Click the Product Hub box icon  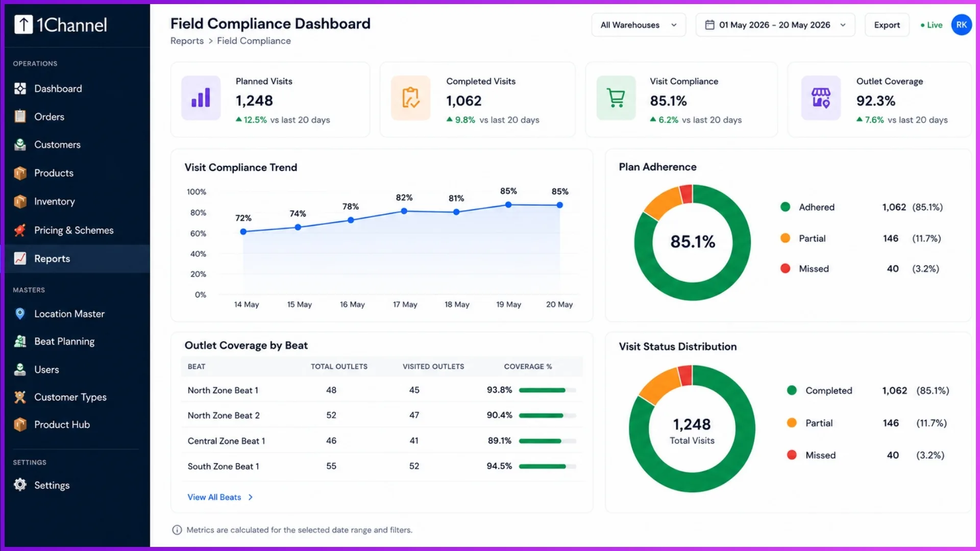(x=20, y=424)
